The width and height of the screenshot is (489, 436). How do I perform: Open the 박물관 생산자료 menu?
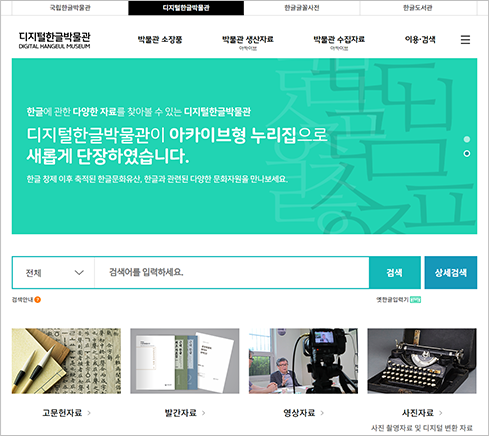pos(248,40)
